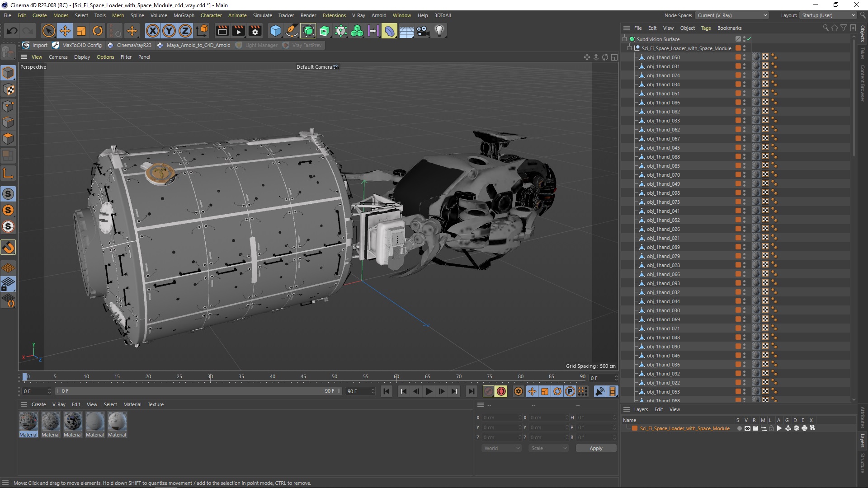Click Object Manager search icon
The width and height of the screenshot is (868, 488).
pyautogui.click(x=826, y=28)
